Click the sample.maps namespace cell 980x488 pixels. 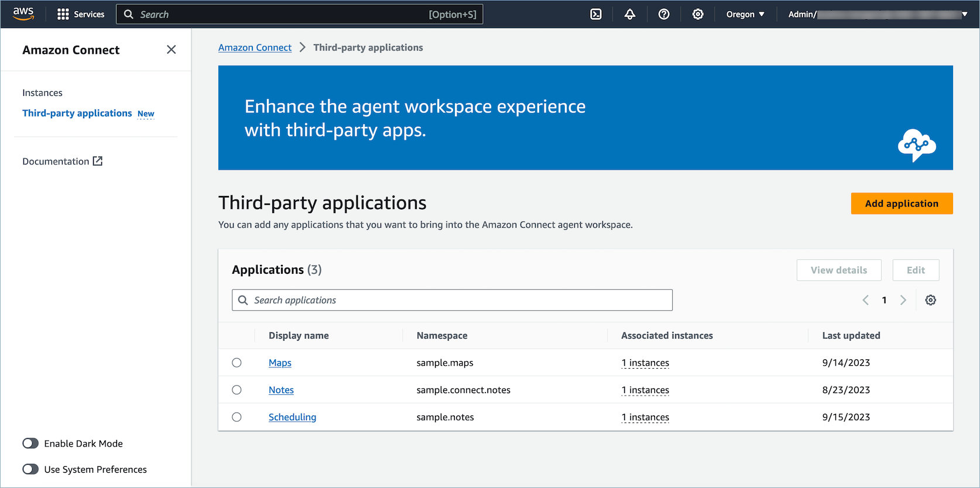point(445,363)
